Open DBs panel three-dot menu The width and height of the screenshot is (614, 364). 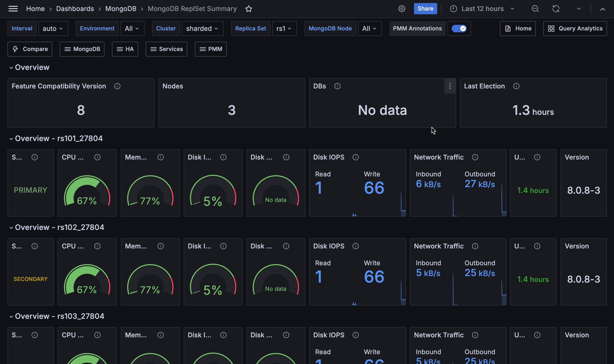click(450, 86)
